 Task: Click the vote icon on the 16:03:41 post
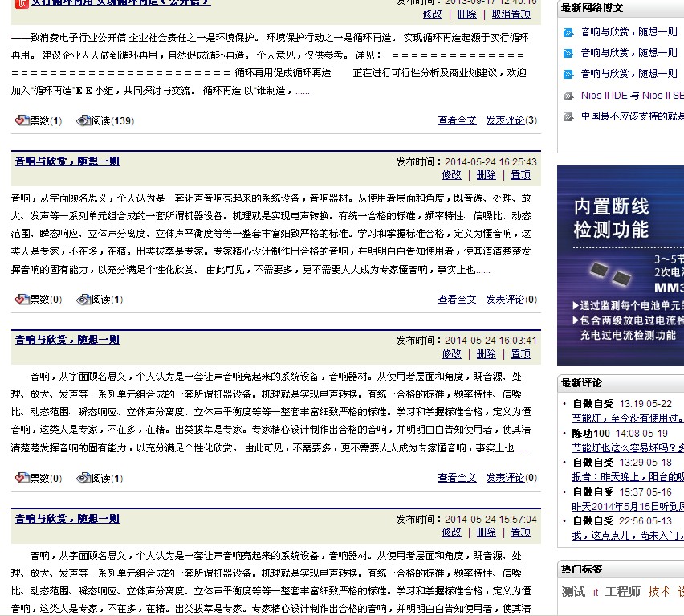click(x=22, y=478)
